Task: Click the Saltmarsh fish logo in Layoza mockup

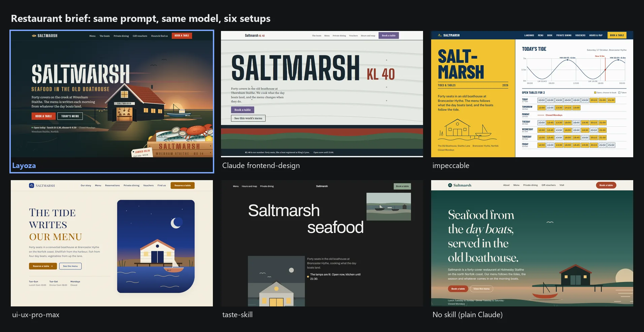Action: click(x=34, y=36)
